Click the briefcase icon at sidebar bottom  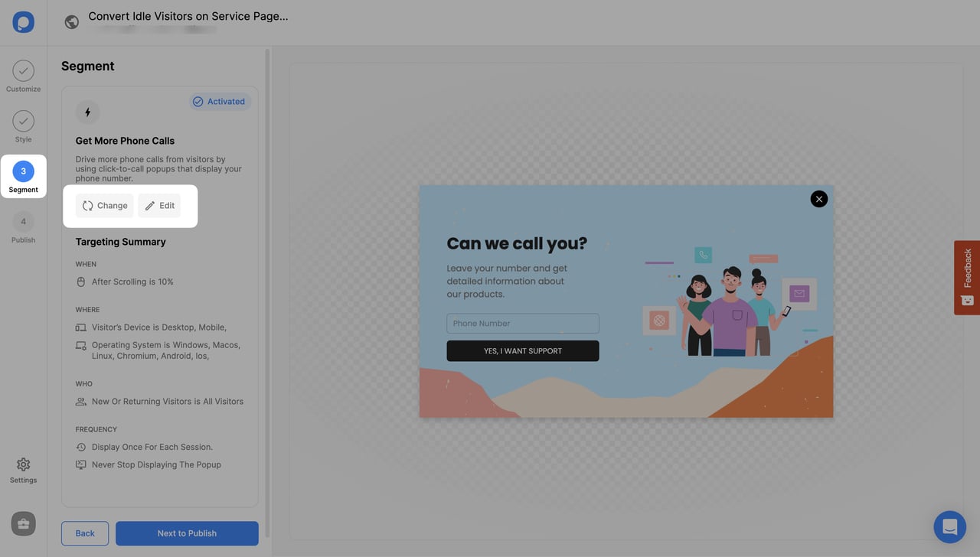point(23,523)
